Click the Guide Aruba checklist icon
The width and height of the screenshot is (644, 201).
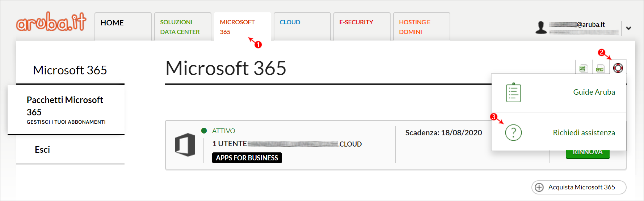tap(513, 93)
